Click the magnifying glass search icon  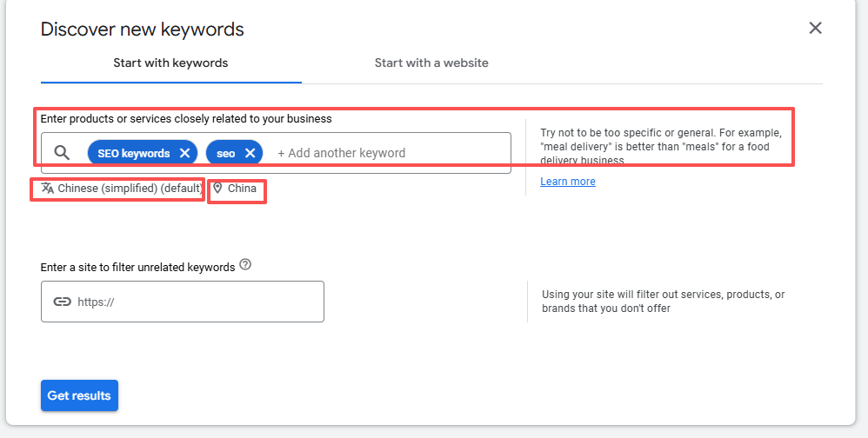(x=62, y=153)
